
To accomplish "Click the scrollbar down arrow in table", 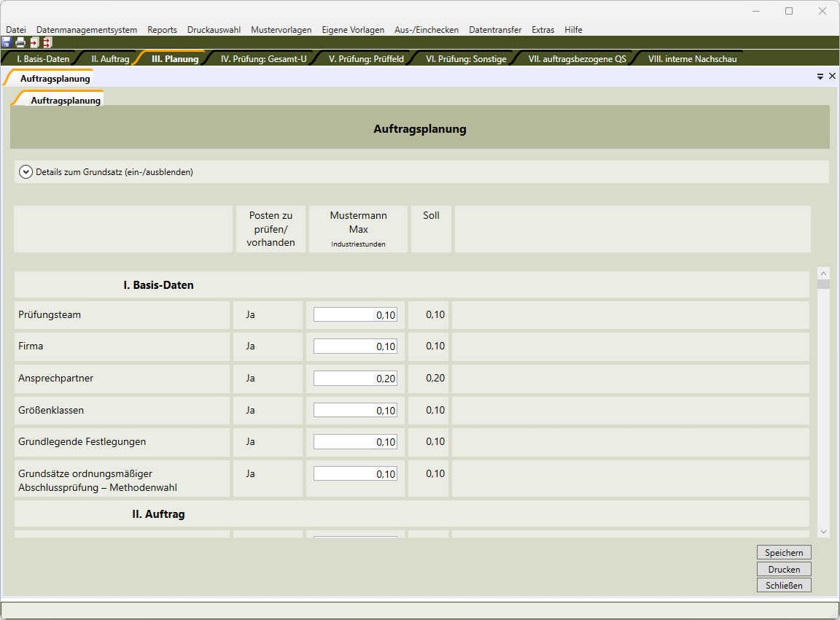I will [x=823, y=532].
